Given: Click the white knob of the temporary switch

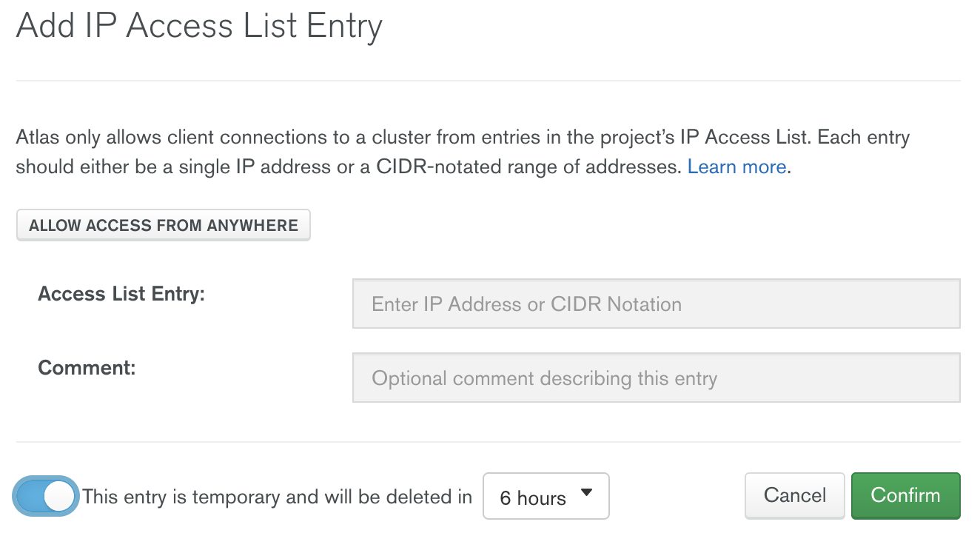Looking at the screenshot, I should point(59,496).
